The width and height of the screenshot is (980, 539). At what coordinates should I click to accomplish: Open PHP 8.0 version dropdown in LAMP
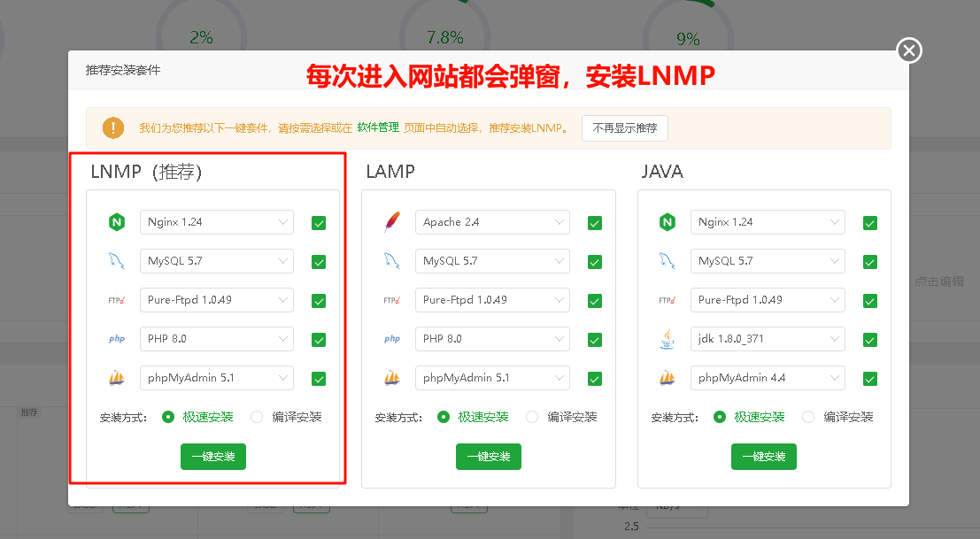(492, 338)
